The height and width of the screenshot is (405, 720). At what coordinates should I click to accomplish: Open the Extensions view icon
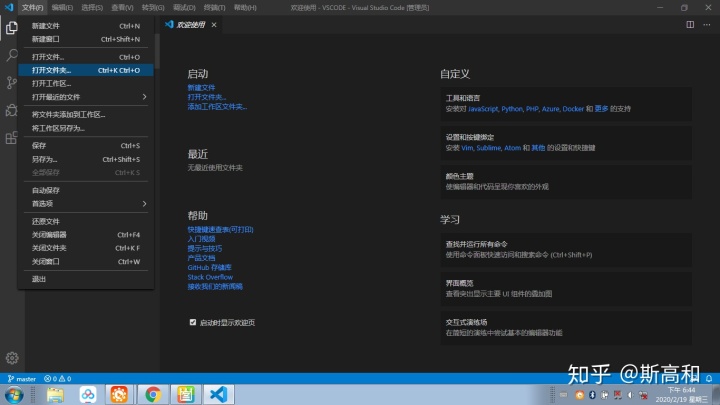tap(11, 138)
